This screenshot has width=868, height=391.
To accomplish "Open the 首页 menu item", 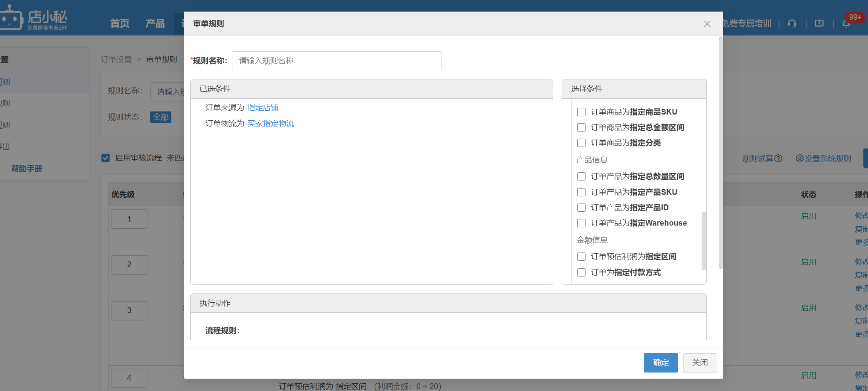I will 120,24.
